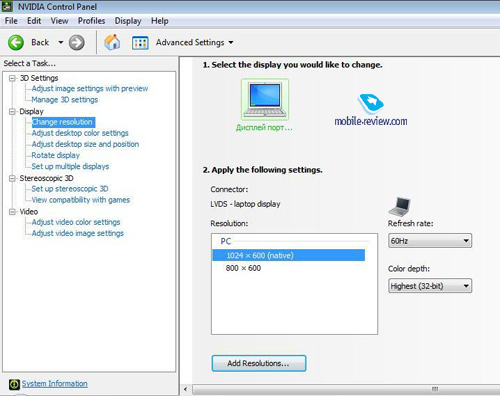Open the File menu

(11, 21)
